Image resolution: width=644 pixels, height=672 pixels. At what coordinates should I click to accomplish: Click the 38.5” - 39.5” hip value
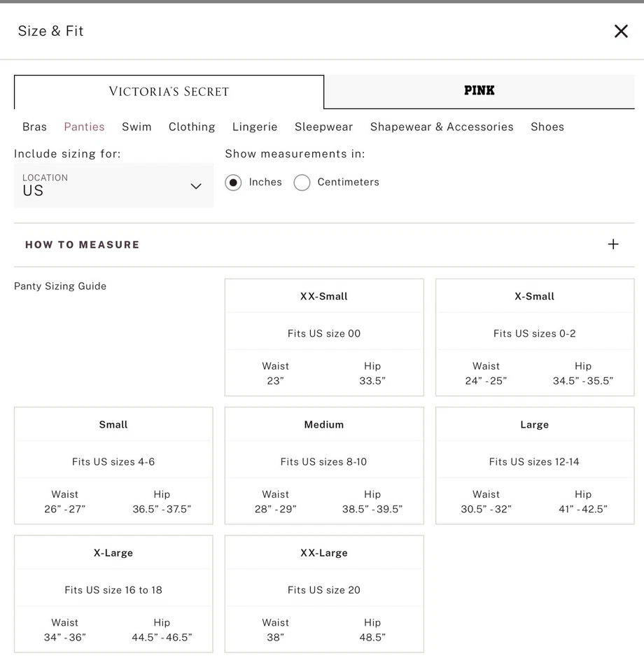tap(372, 509)
